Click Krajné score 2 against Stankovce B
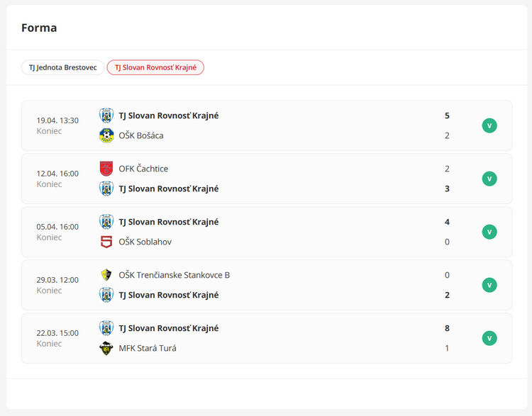532x416 pixels. click(447, 295)
